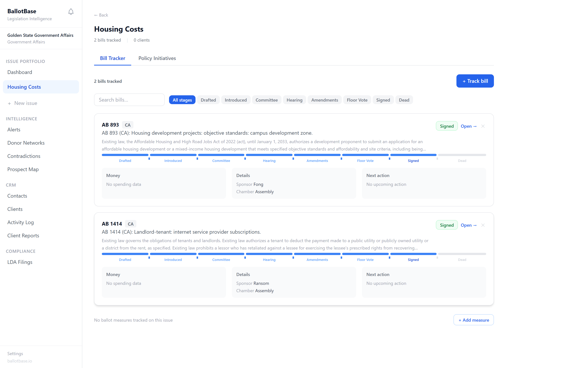Viewport: 588px width, 368px height.
Task: Switch to the Policy Initiatives tab
Action: (157, 58)
